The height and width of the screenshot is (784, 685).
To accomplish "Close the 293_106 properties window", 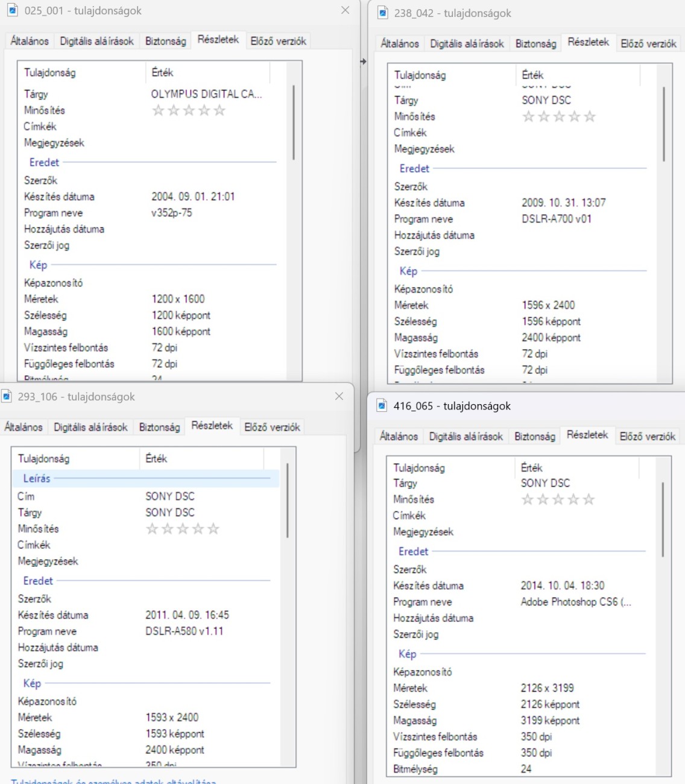I will pos(339,396).
